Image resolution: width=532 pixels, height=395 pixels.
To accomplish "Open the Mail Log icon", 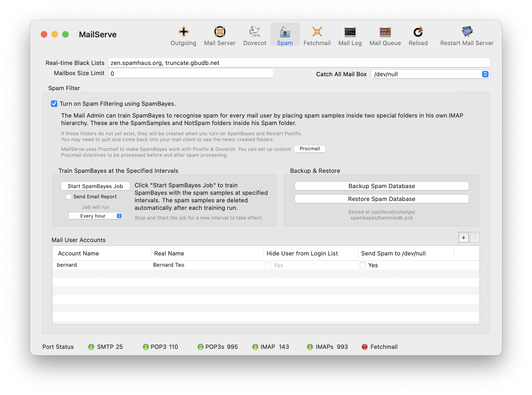I will tap(350, 32).
